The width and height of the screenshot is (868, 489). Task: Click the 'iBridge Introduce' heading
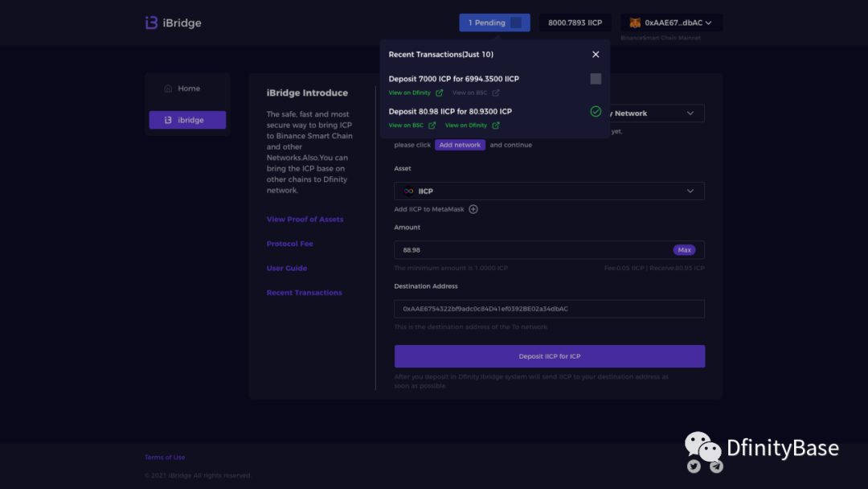click(307, 93)
